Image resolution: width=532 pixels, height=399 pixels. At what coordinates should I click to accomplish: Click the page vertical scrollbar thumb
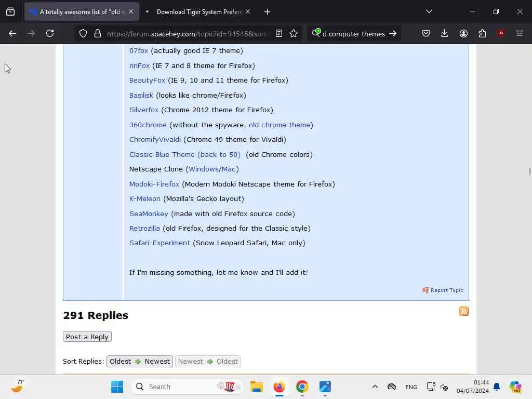[529, 171]
